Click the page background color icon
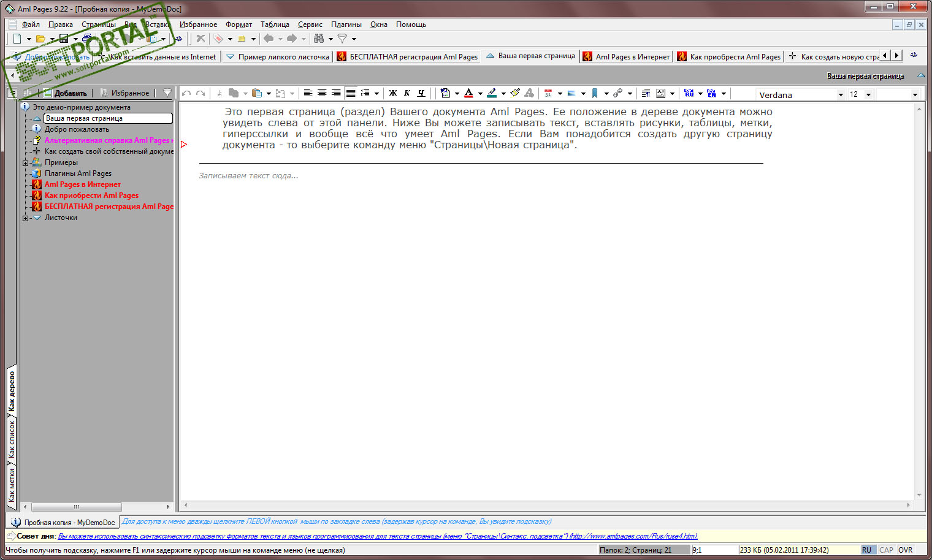The height and width of the screenshot is (560, 932). (445, 94)
